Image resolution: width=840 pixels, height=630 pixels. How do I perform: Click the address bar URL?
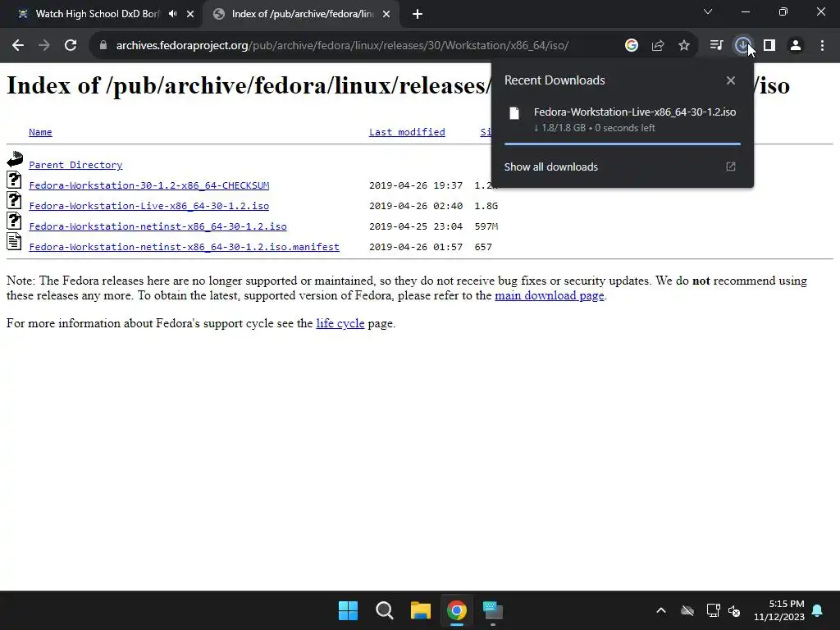pos(342,46)
